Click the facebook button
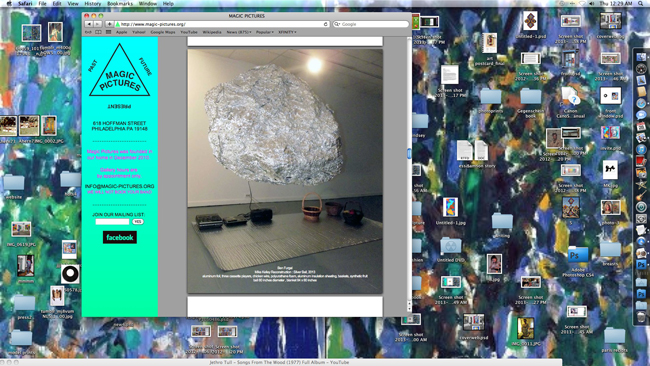This screenshot has height=366, width=650. click(120, 238)
